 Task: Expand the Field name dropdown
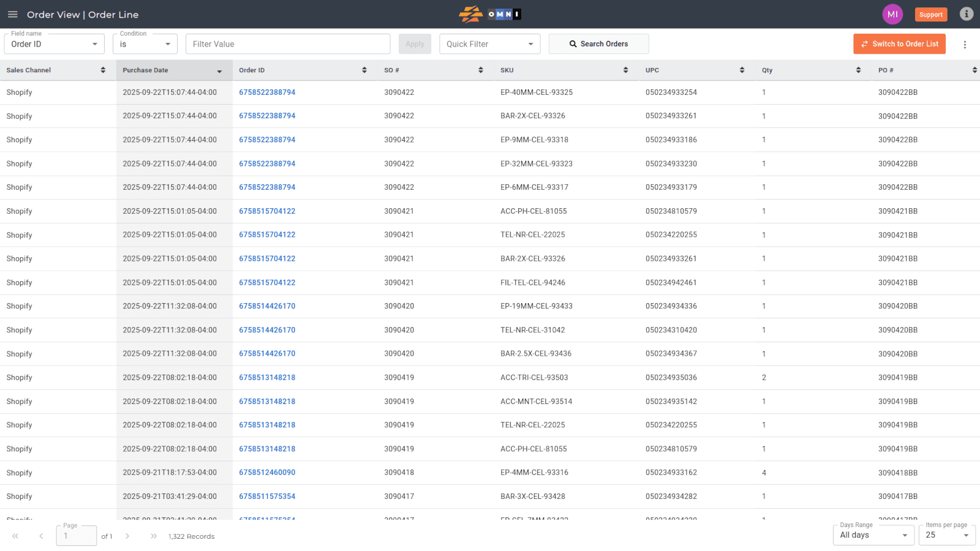pos(54,44)
